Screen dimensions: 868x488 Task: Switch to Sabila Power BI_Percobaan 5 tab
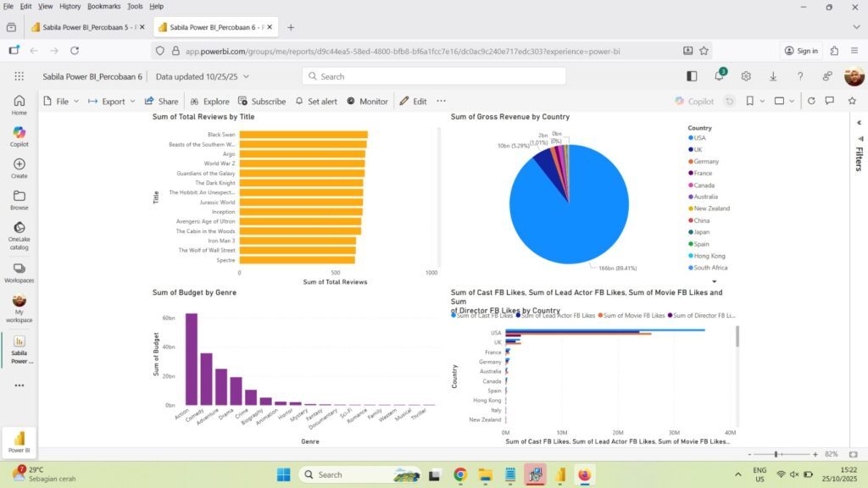81,27
